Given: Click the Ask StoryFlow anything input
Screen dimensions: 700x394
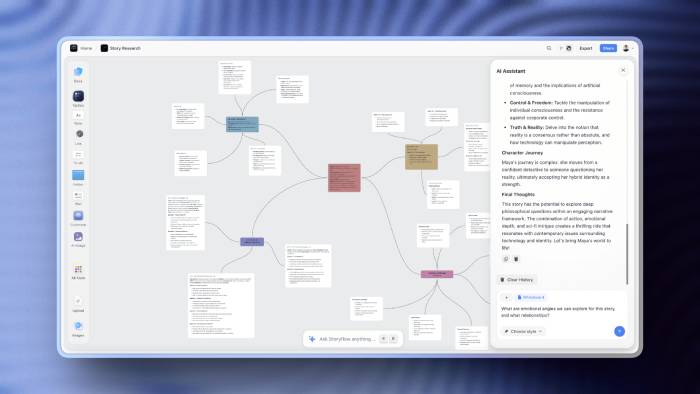Looking at the screenshot, I should click(347, 339).
